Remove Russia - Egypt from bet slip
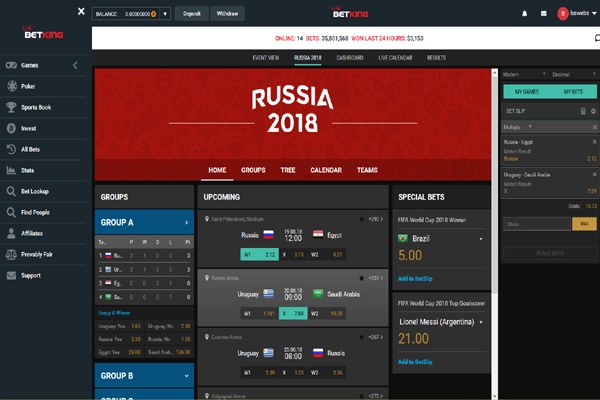 click(594, 142)
